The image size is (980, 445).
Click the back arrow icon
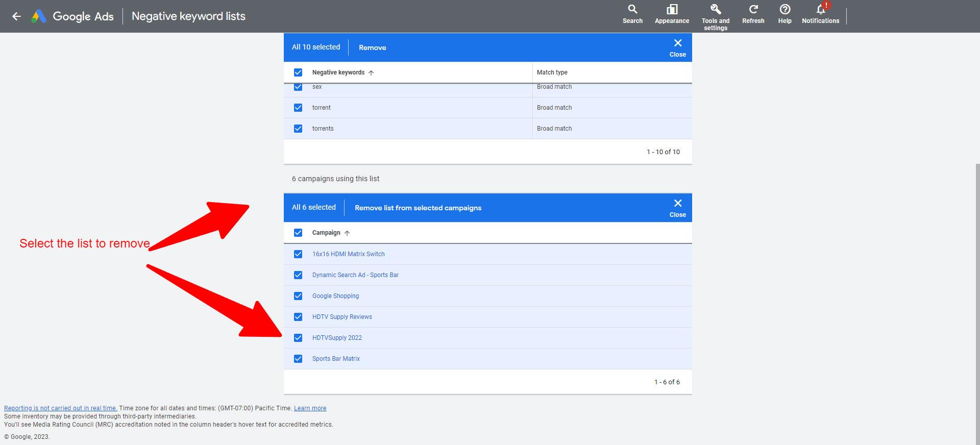coord(16,16)
